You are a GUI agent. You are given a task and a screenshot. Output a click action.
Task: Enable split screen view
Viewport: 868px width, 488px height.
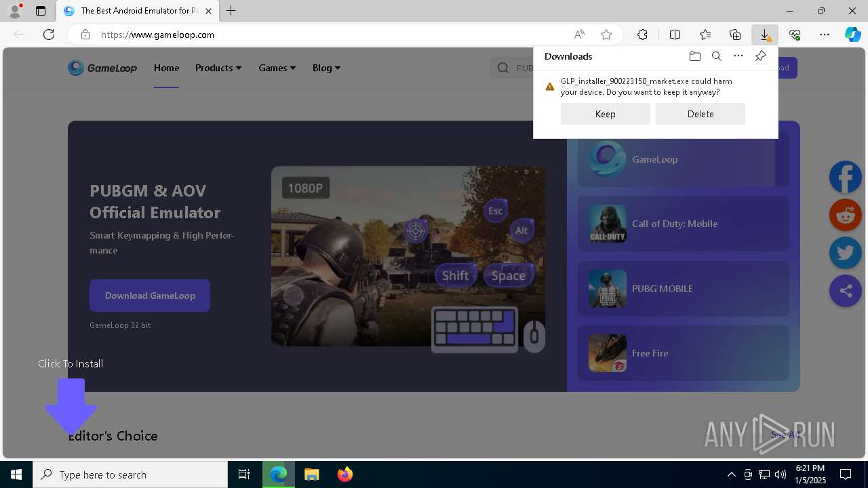tap(675, 35)
